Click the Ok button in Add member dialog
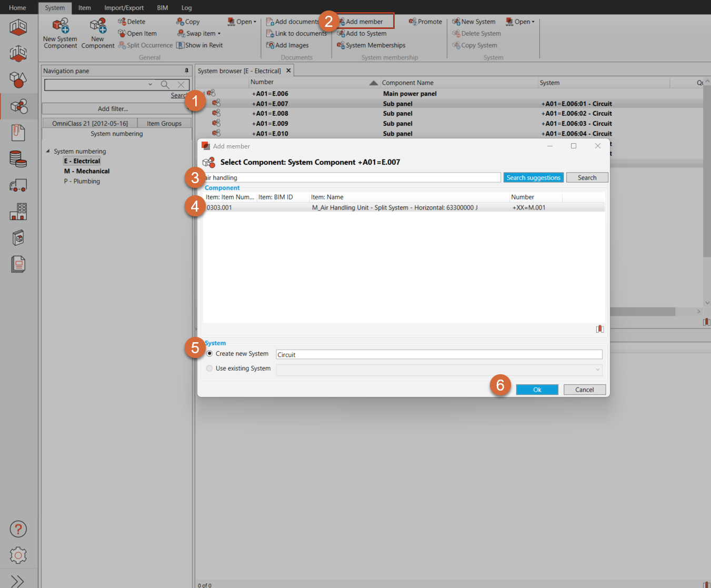 (537, 390)
